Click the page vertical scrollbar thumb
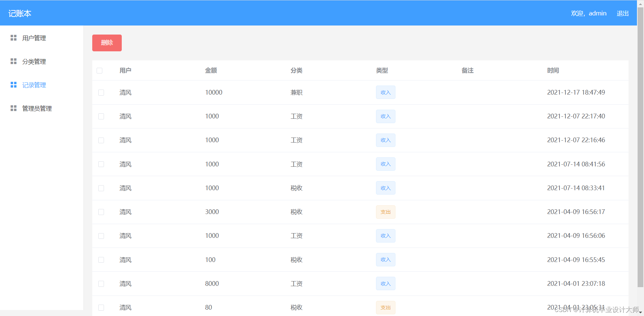 coord(640,147)
